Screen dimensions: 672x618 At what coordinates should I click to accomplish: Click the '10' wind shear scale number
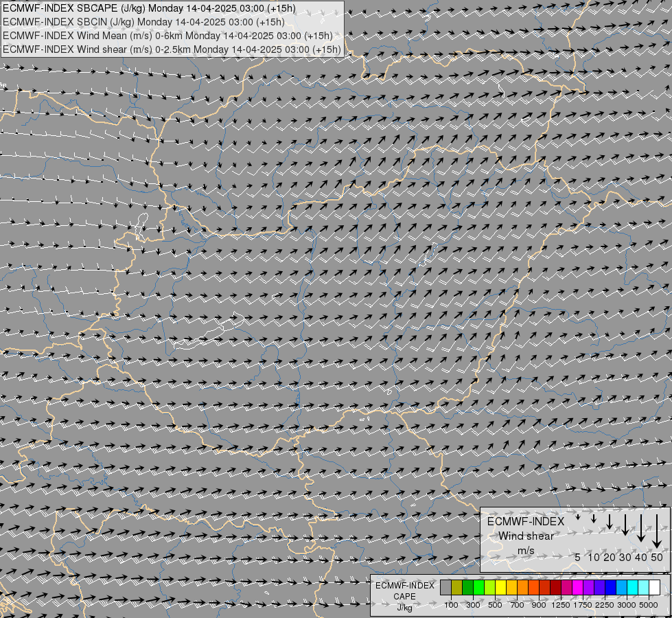[594, 557]
